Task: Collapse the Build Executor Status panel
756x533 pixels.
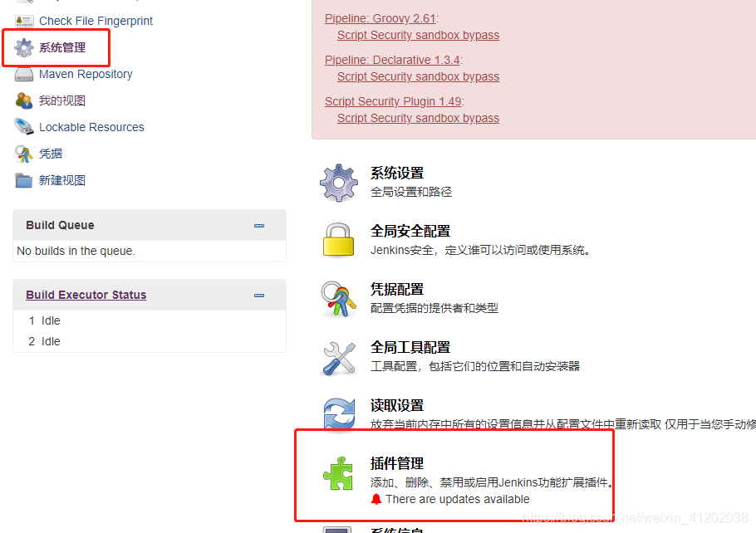Action: [x=259, y=296]
